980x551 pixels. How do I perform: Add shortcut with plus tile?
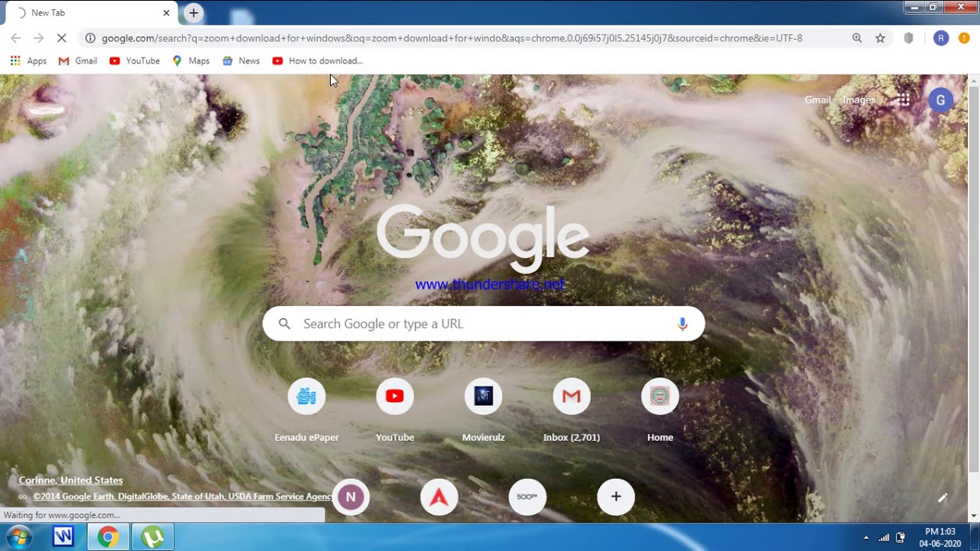point(616,497)
